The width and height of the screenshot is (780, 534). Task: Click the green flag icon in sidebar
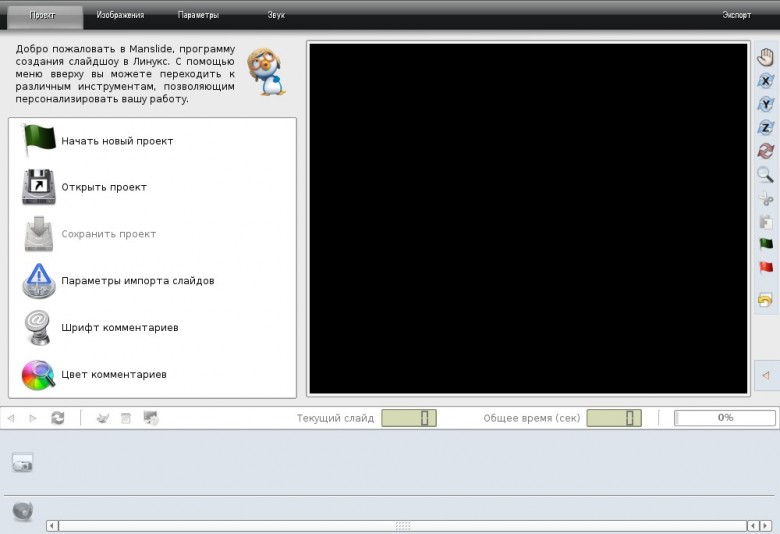click(766, 243)
